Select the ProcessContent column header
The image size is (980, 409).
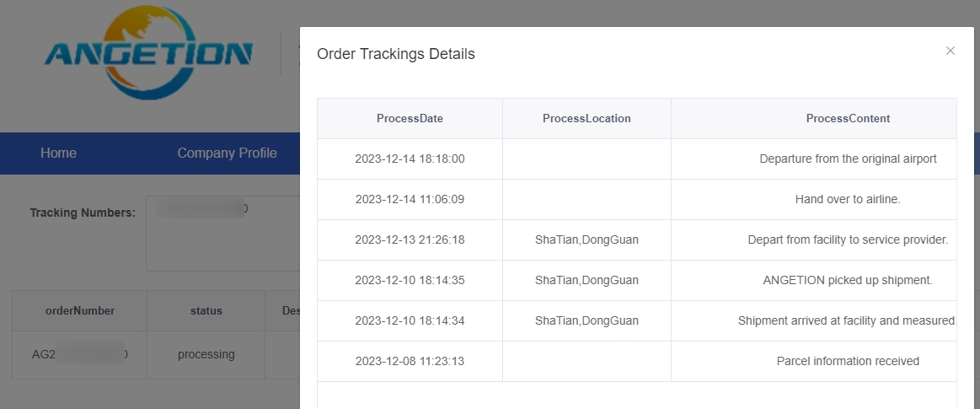(x=814, y=118)
